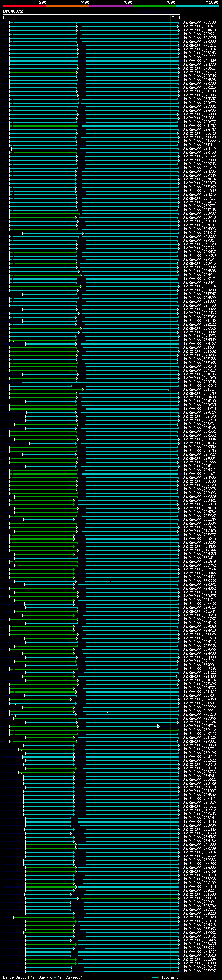Image resolution: width=222 pixels, height=980 pixels.
Task: Select label UniRef100_B2WQB4
Action: coord(199,459)
